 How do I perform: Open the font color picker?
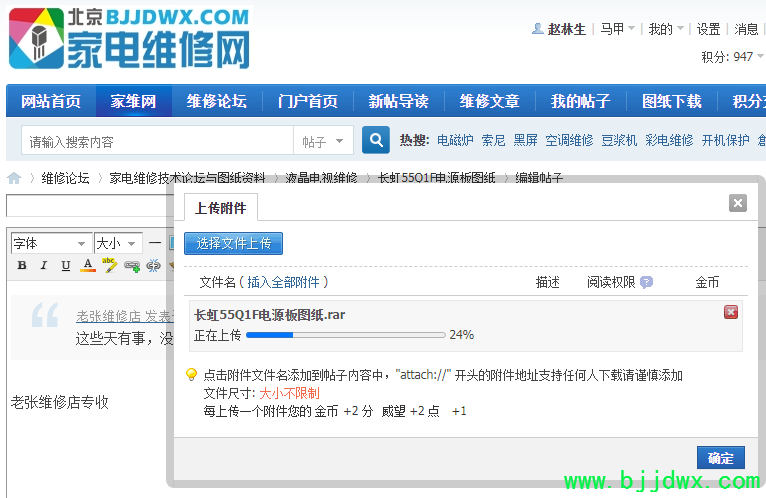(88, 266)
